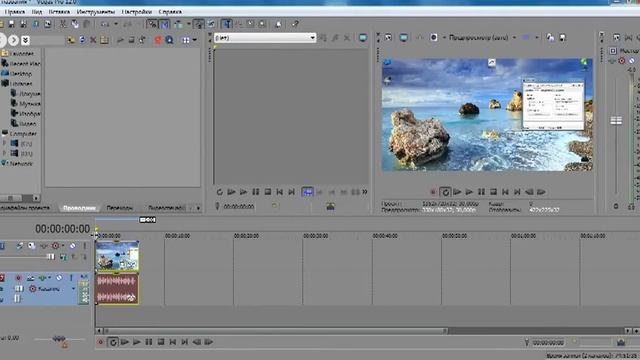640x360 pixels.
Task: Click the Explorer New Folder icon
Action: point(104,40)
